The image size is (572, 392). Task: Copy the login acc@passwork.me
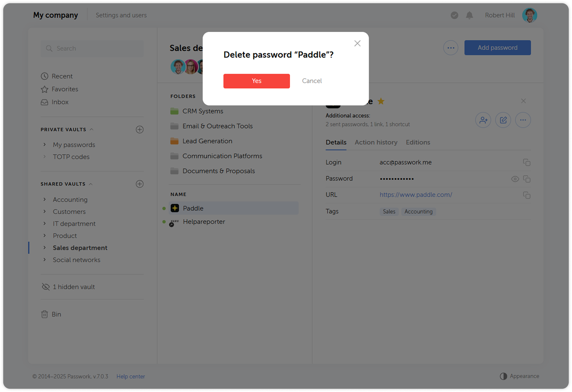click(x=527, y=162)
